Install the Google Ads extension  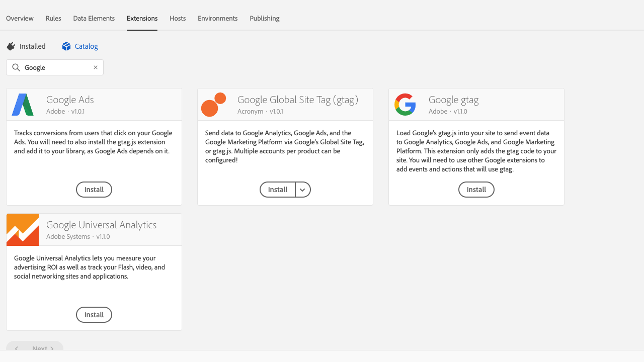pyautogui.click(x=94, y=190)
